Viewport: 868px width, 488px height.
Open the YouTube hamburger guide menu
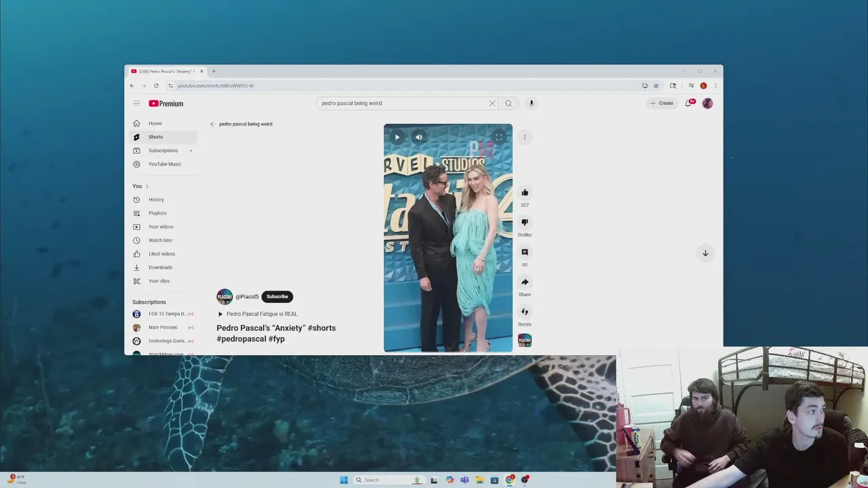coord(136,104)
